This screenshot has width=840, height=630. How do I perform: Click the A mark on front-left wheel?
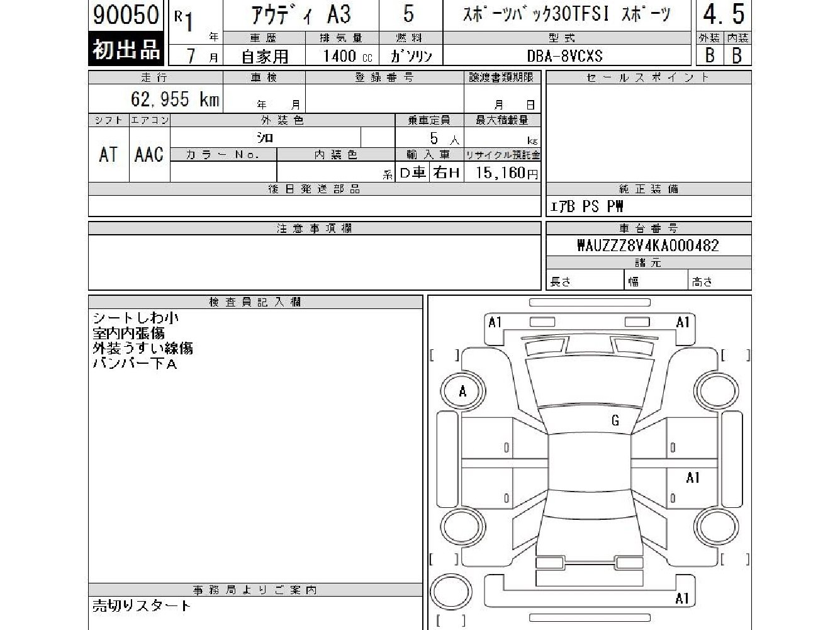coord(463,391)
